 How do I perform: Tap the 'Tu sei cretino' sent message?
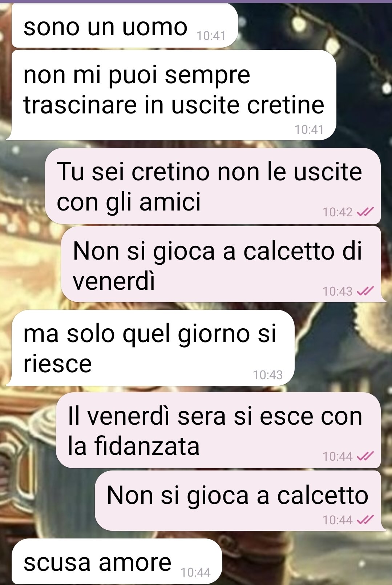pos(213,186)
